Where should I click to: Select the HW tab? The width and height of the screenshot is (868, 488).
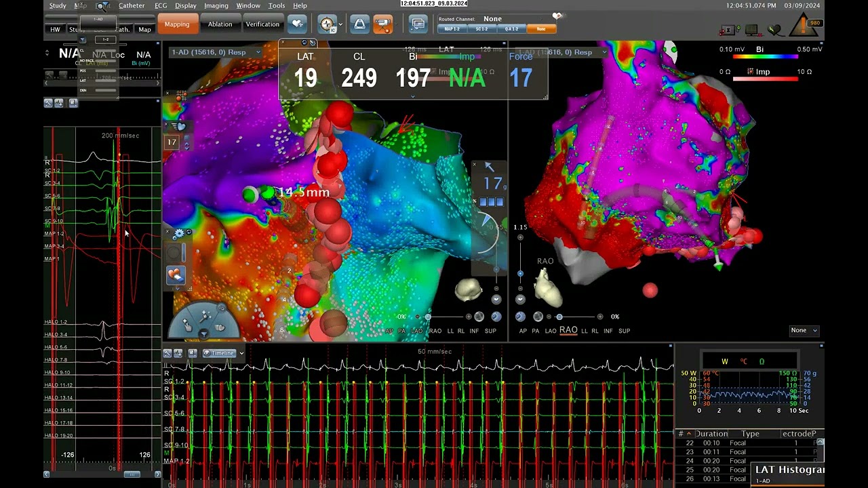coord(55,30)
